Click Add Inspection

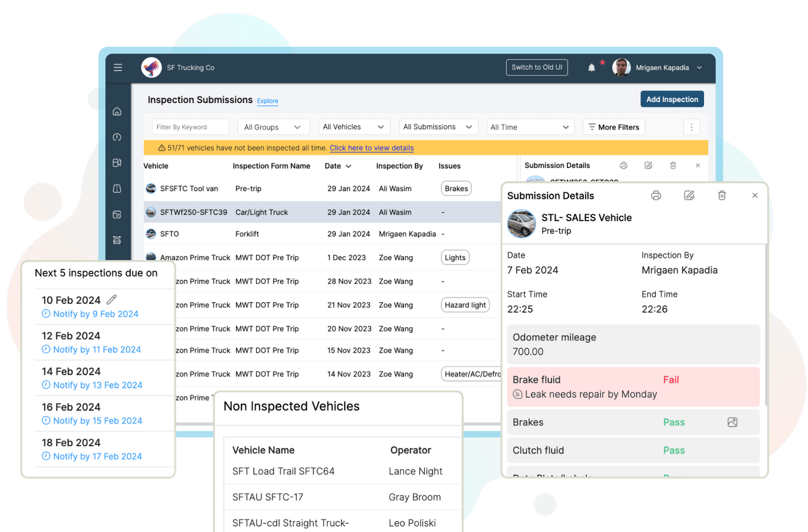pyautogui.click(x=672, y=99)
